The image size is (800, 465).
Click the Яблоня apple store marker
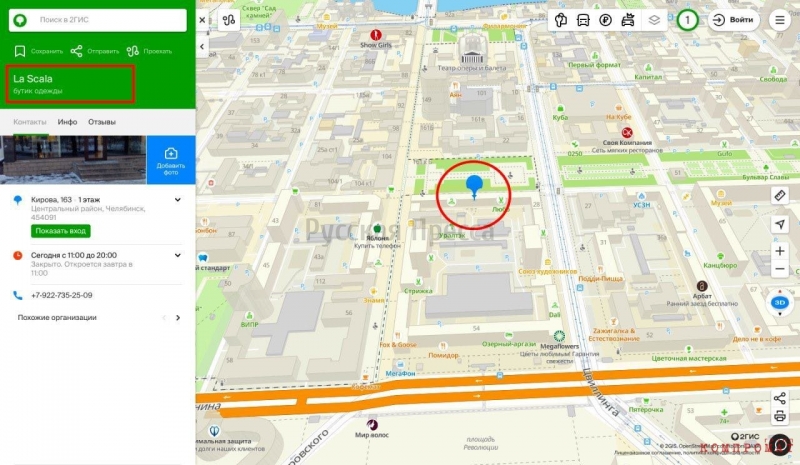[378, 228]
